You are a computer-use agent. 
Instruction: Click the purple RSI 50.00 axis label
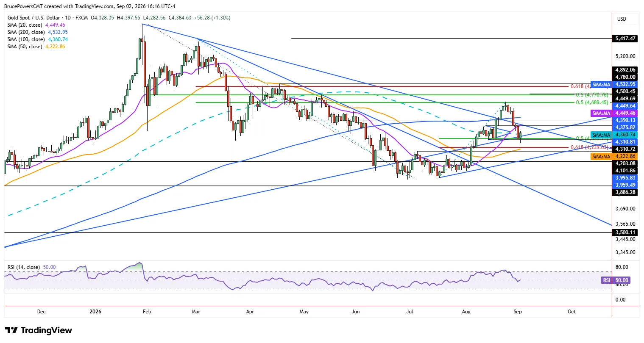[x=616, y=280]
